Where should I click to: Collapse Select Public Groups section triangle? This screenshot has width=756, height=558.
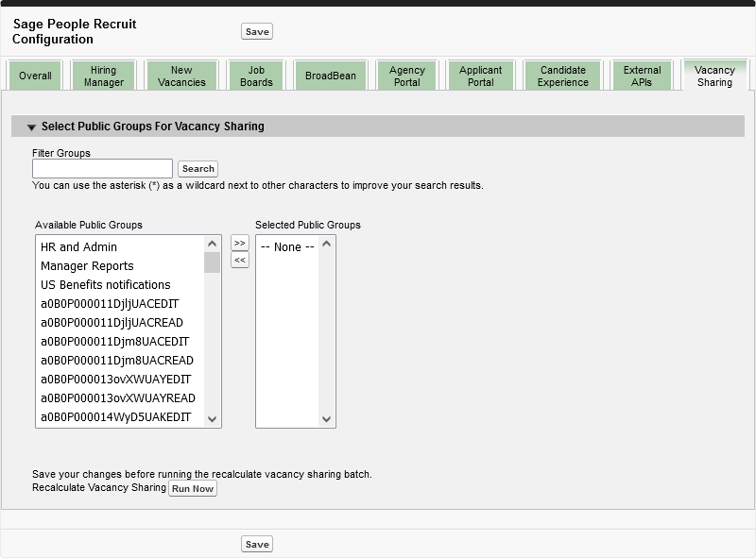[x=31, y=127]
